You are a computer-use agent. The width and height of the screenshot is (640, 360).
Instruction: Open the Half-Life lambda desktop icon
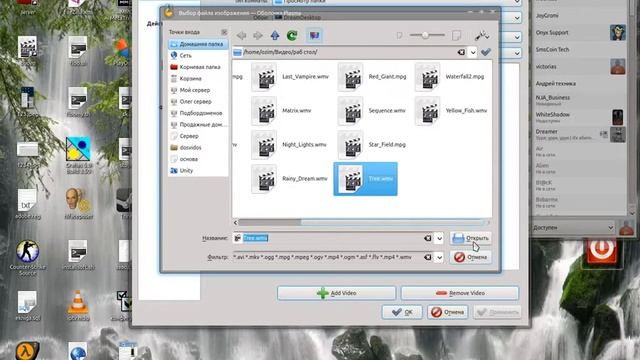click(x=28, y=351)
